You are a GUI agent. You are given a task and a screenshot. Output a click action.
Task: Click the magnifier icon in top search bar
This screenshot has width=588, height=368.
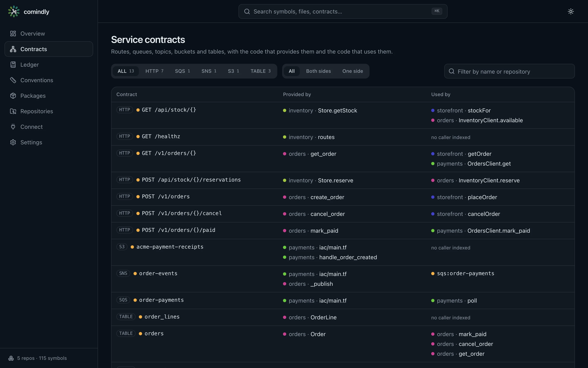[247, 11]
